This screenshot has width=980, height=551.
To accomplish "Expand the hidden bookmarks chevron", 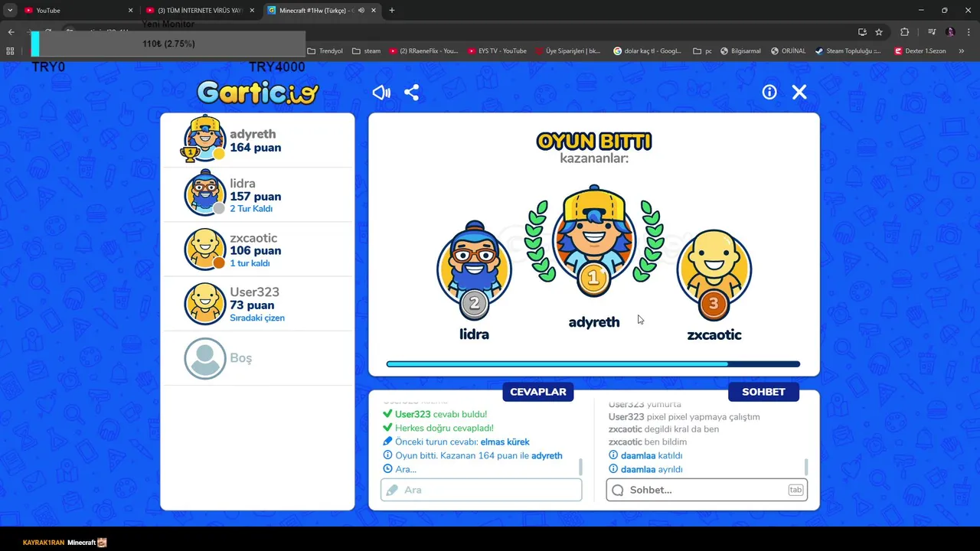I will (x=962, y=51).
